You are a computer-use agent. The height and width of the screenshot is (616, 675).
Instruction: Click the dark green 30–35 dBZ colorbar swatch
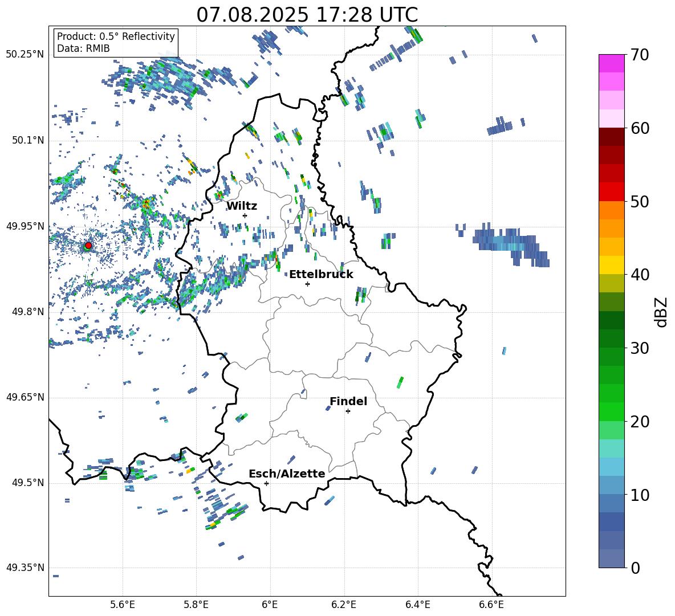click(611, 320)
